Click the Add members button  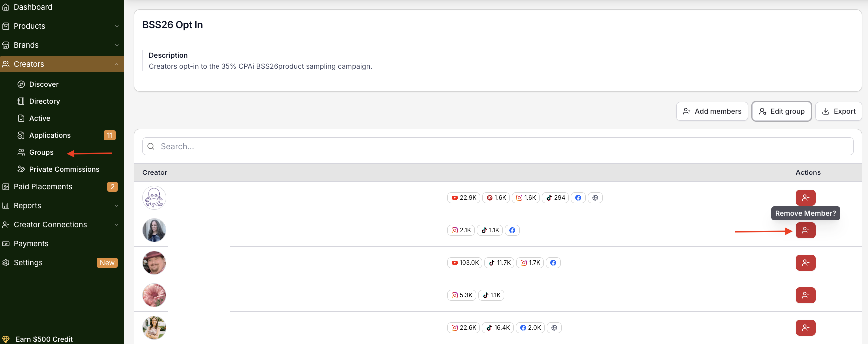click(712, 111)
